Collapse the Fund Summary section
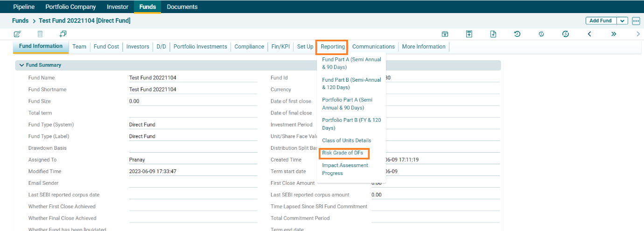Screen dimensions: 644x231 tap(21, 65)
